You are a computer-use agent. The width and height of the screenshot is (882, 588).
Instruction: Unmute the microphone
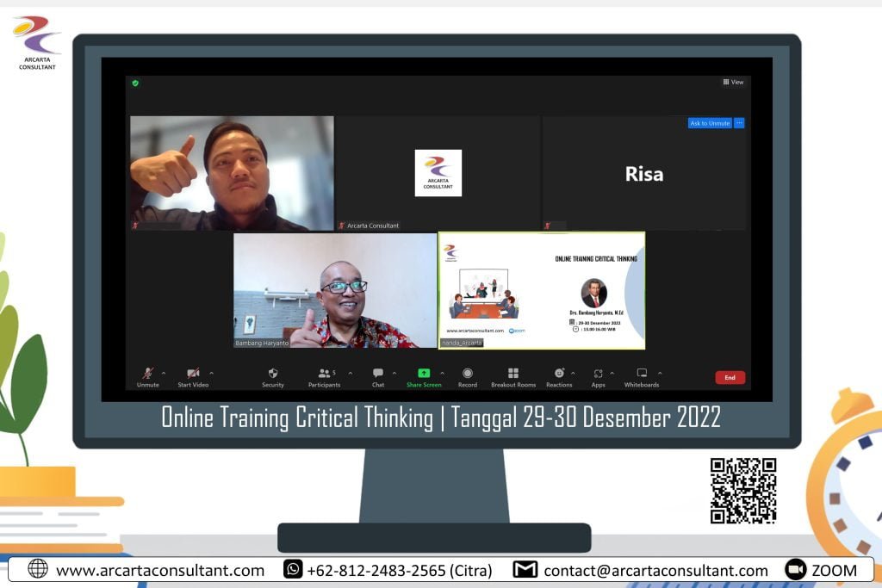click(147, 374)
